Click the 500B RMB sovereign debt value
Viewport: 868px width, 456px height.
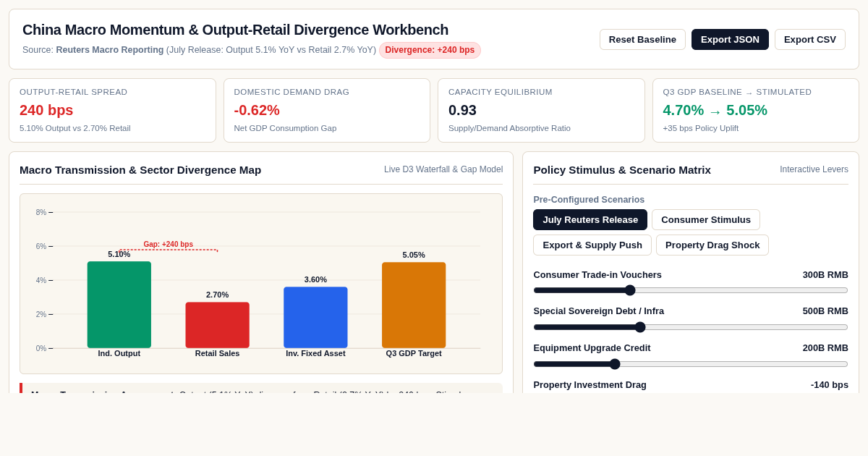[x=825, y=311]
